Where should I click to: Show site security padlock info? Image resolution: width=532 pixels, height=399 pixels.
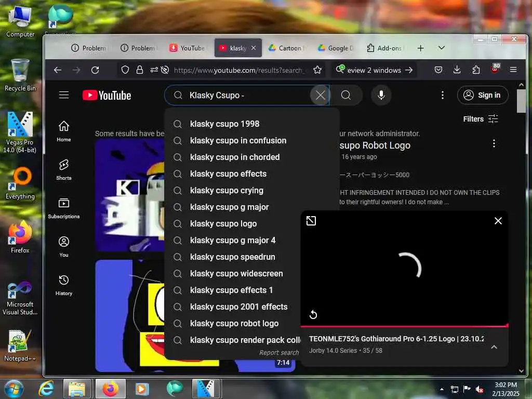click(x=139, y=70)
